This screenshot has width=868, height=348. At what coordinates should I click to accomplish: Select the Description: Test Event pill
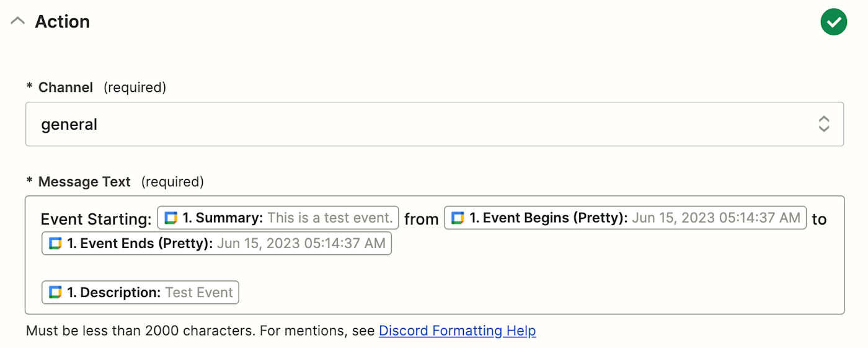point(140,293)
